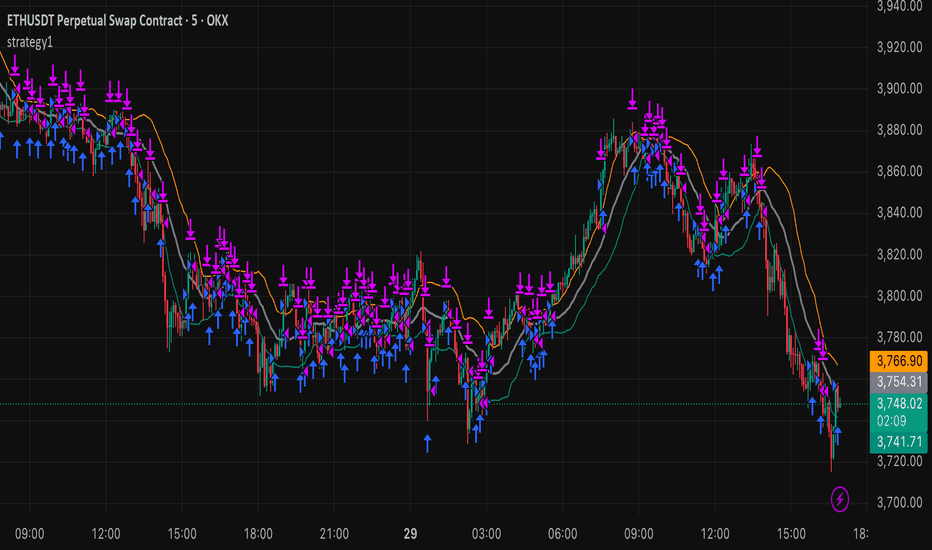
Task: Click the purple lightning bolt alert icon
Action: click(x=839, y=499)
